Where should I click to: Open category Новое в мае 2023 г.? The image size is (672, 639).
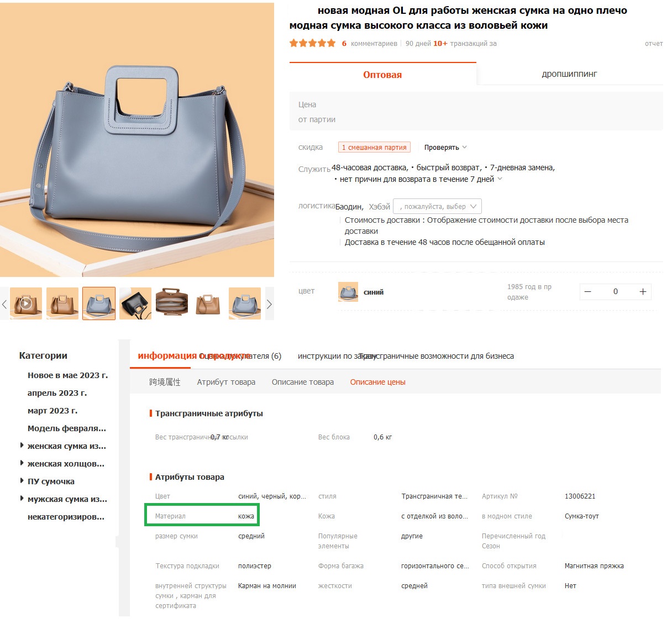pos(67,375)
